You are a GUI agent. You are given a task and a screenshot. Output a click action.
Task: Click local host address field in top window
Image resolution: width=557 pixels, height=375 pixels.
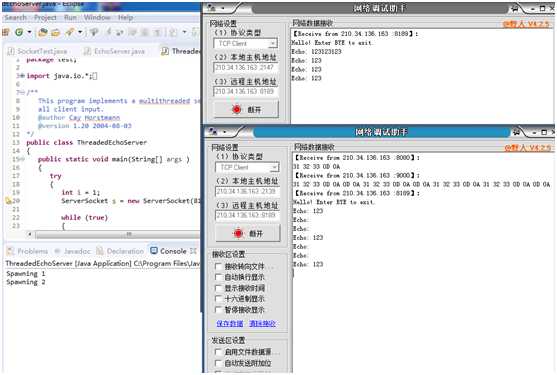click(245, 67)
